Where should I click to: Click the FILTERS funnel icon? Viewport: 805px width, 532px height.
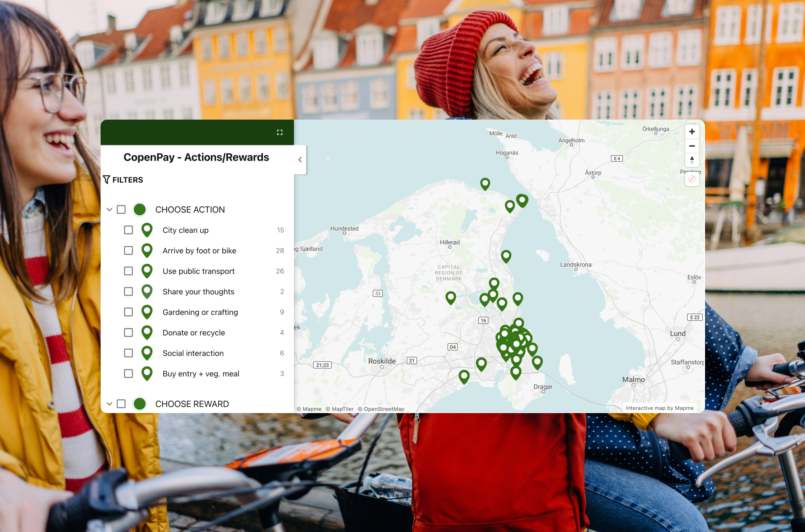(x=107, y=179)
